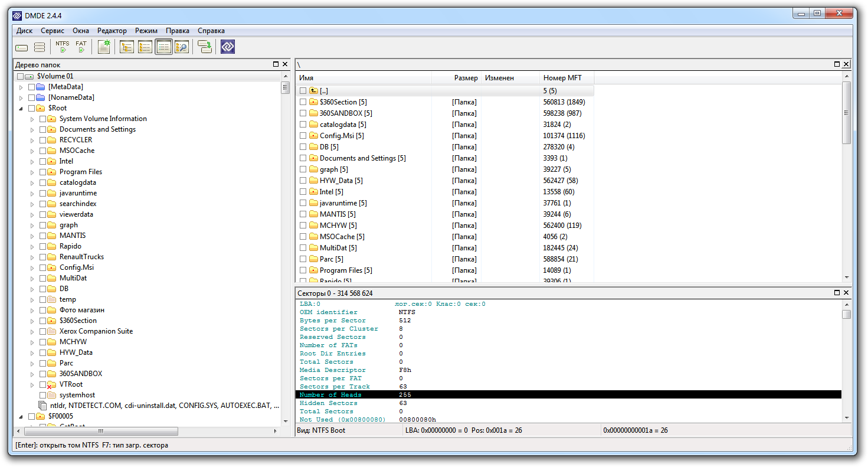Open the folder tree panel icon
Viewport: 868px width, 467px height.
(127, 47)
